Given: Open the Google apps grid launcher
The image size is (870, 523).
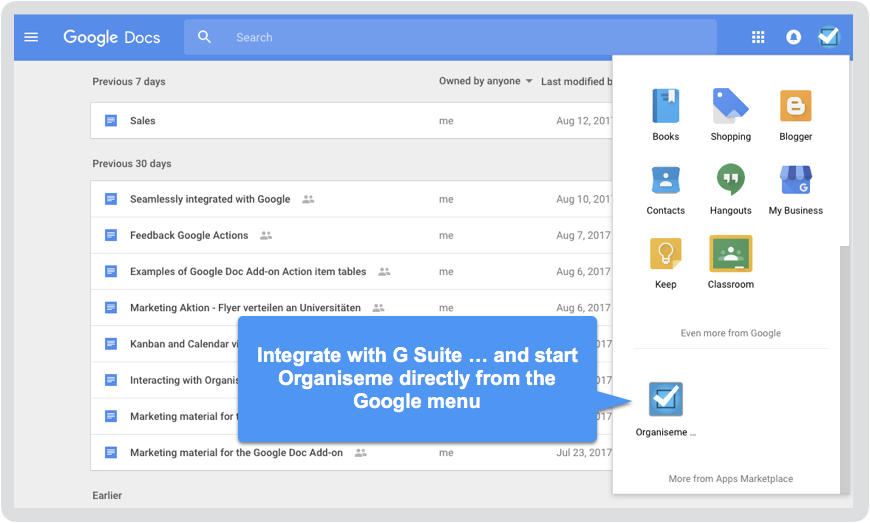Looking at the screenshot, I should [x=758, y=37].
